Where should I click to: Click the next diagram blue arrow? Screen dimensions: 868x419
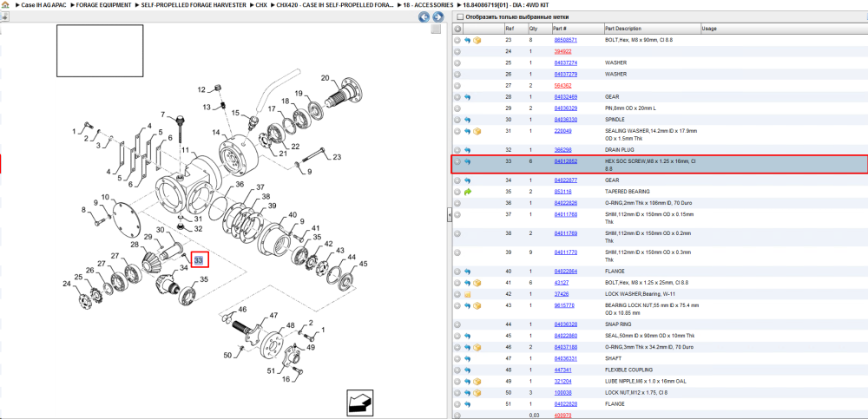coord(437,17)
